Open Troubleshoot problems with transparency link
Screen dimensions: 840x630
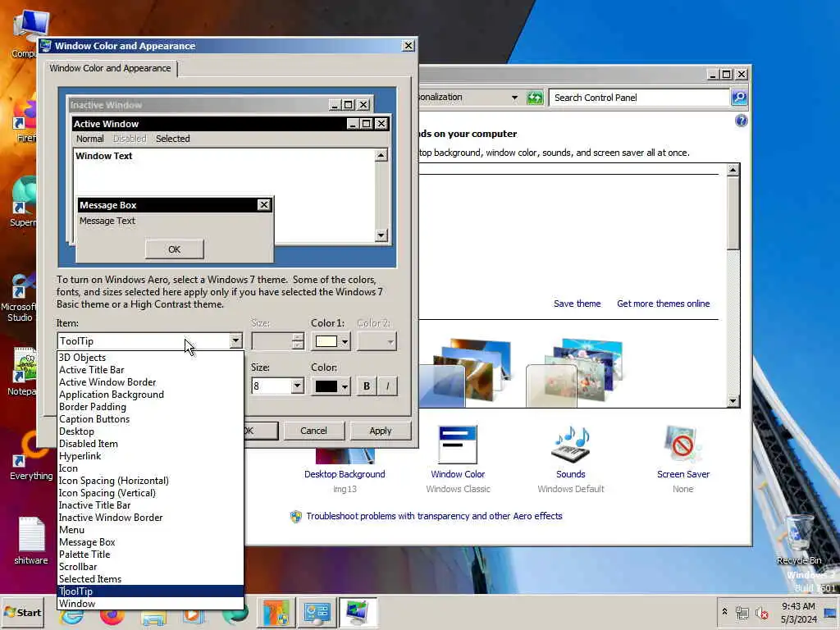pyautogui.click(x=434, y=517)
